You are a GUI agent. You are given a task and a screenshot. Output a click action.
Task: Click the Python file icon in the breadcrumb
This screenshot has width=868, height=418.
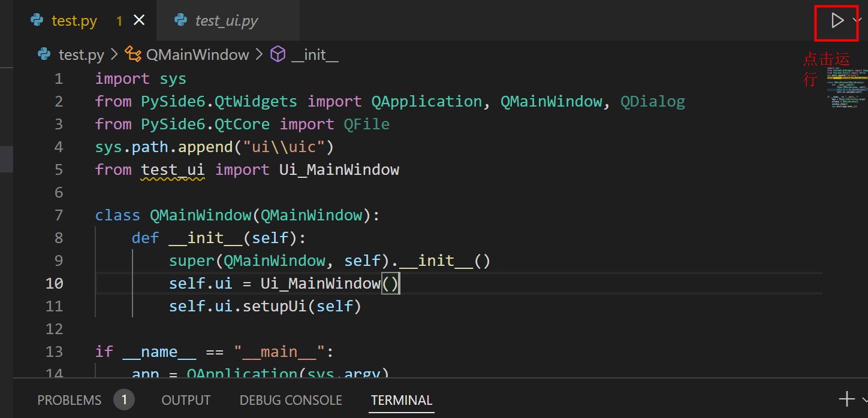[x=44, y=54]
